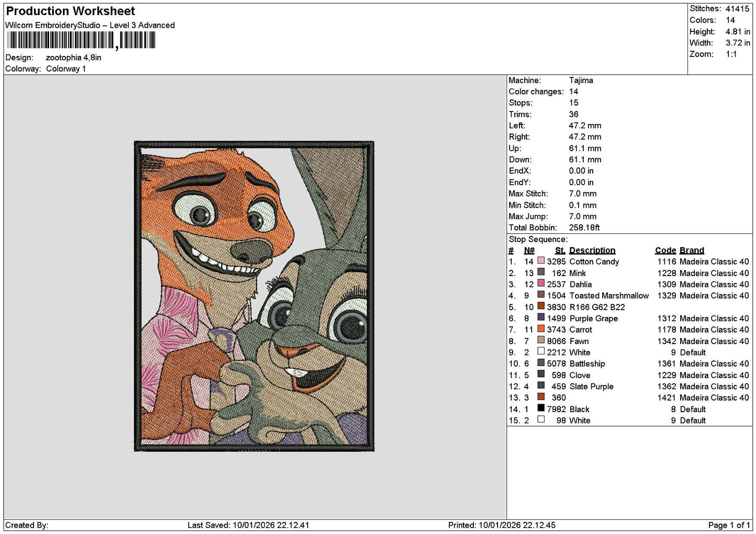Click the Toasted Marshmallow color swatch

tap(541, 294)
